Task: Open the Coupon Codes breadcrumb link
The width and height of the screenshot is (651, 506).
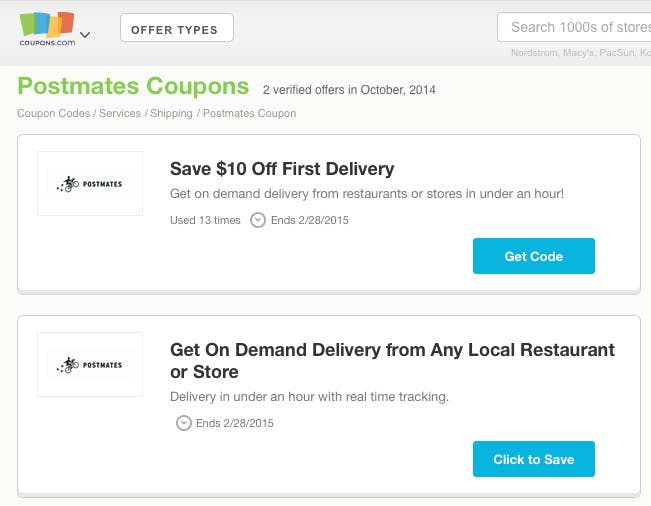Action: pos(54,113)
